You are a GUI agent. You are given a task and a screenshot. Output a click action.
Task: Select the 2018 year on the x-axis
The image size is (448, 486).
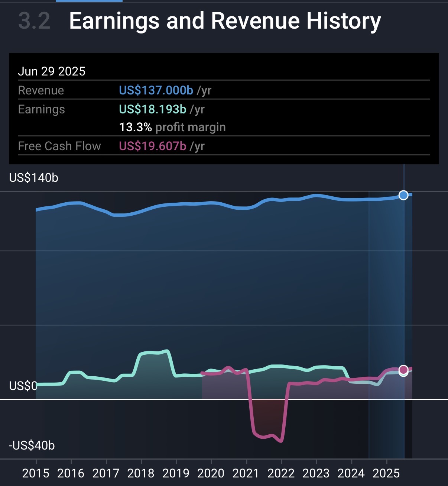(x=141, y=473)
